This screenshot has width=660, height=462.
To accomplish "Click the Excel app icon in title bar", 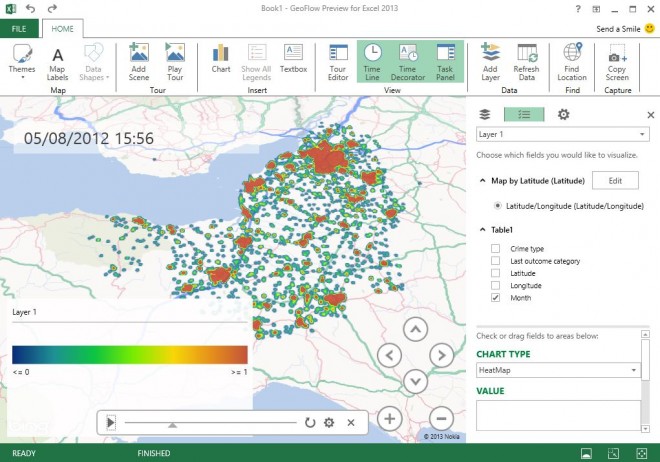I will pos(11,8).
